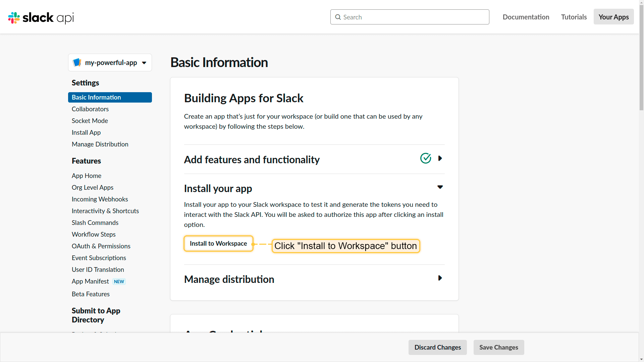Click the Save Changes button
644x362 pixels.
[498, 347]
